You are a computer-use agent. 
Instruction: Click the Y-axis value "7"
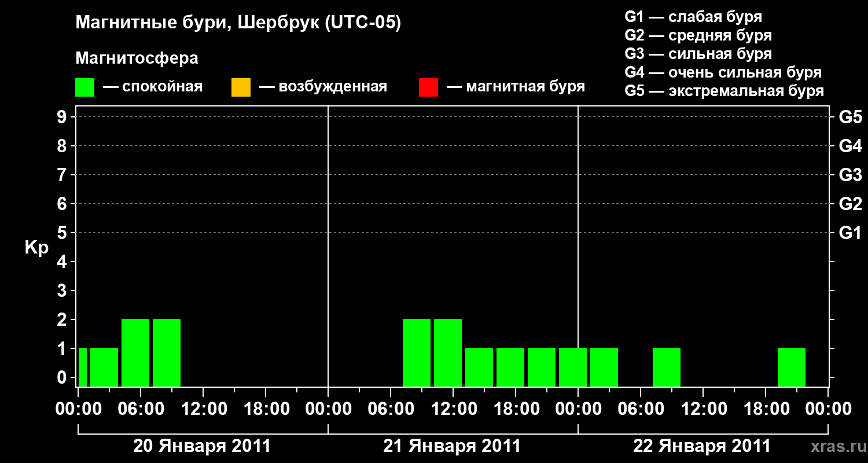(x=63, y=175)
